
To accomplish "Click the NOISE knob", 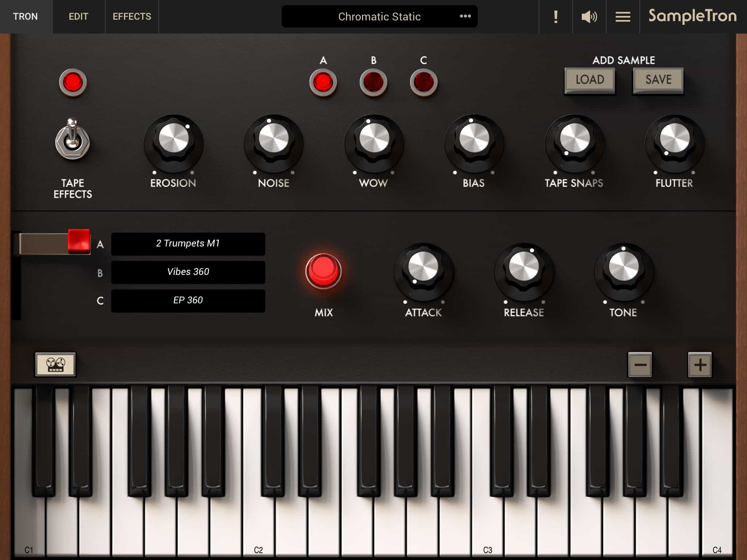I will pos(274,143).
